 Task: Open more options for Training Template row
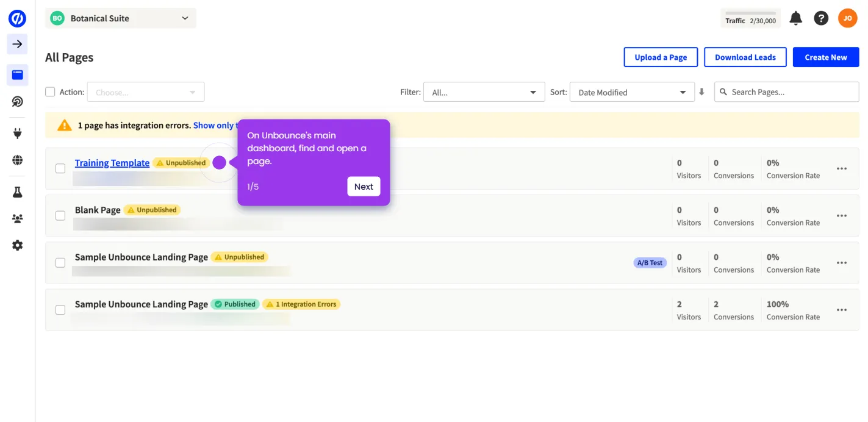[842, 168]
